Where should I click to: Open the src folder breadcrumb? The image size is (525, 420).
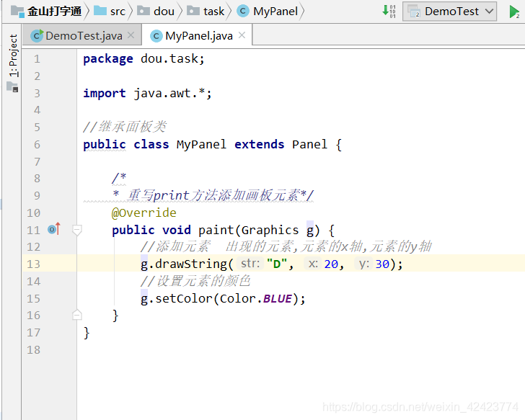tap(110, 12)
